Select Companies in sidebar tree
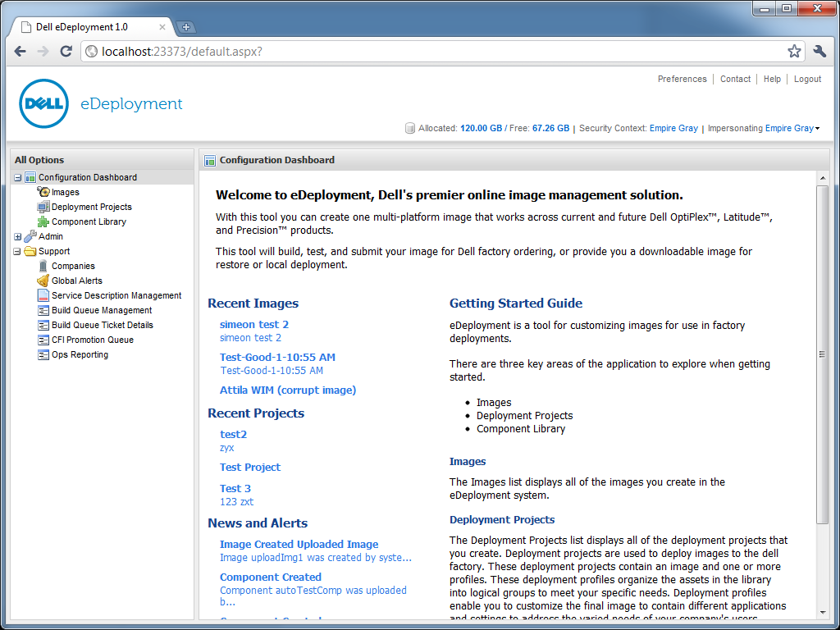Image resolution: width=840 pixels, height=630 pixels. click(x=73, y=266)
